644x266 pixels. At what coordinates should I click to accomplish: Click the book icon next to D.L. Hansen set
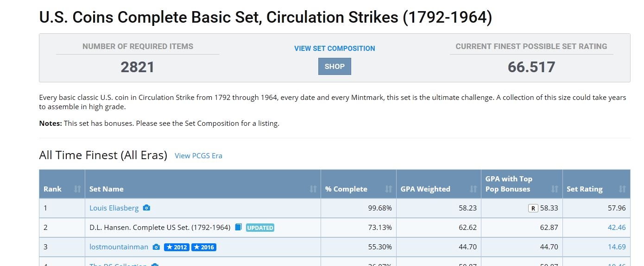click(x=238, y=227)
